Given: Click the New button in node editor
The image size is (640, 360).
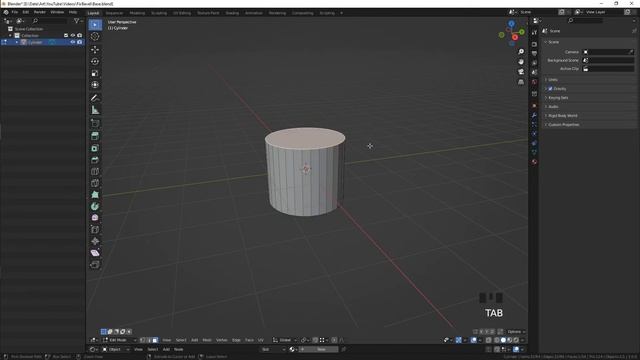Looking at the screenshot, I should [x=319, y=349].
